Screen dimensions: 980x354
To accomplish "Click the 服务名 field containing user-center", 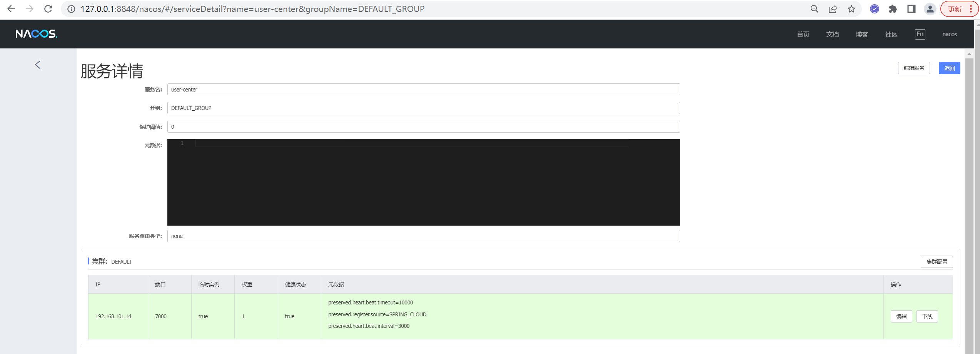I will pos(424,90).
